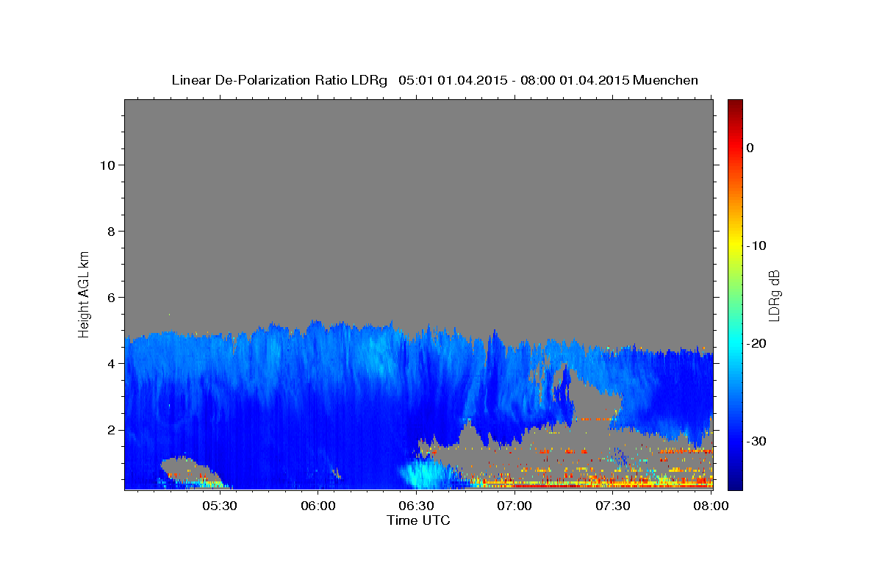Screen dimensions: 882x588
Task: Click the 'Height AGL km' axis title
Action: [x=85, y=293]
